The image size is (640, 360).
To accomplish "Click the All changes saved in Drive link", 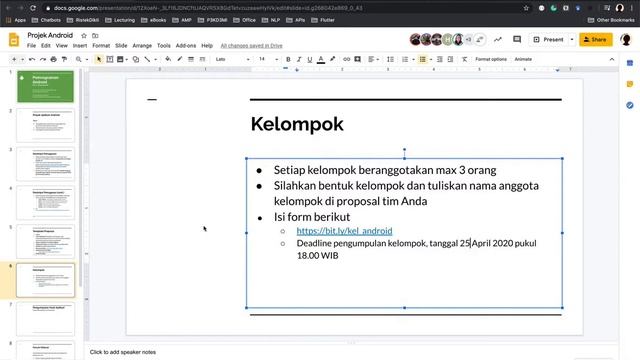I will (x=251, y=46).
